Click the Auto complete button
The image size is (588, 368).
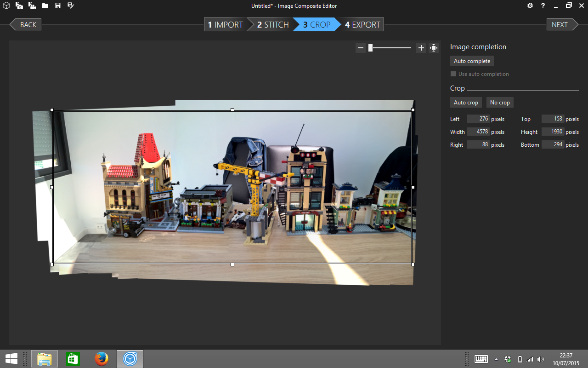pos(472,61)
